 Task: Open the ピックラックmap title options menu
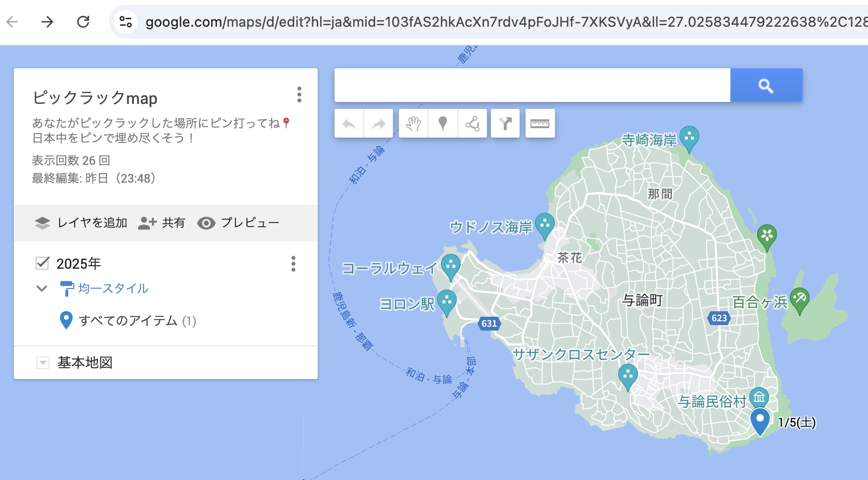point(299,95)
